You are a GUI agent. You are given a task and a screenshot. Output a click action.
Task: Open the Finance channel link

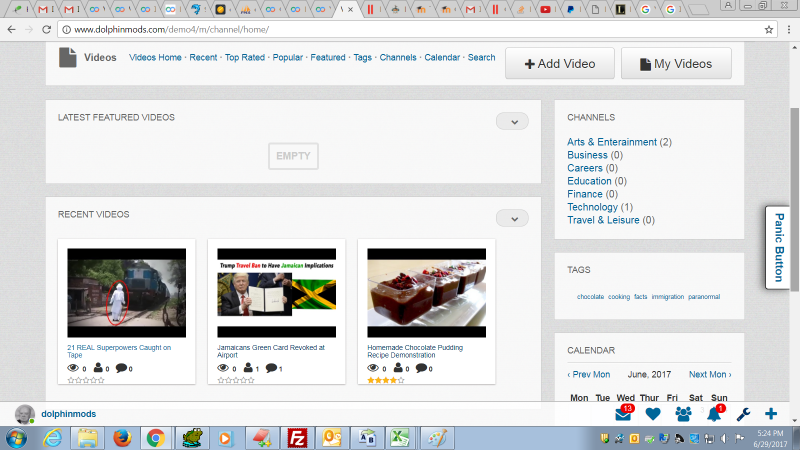[585, 194]
